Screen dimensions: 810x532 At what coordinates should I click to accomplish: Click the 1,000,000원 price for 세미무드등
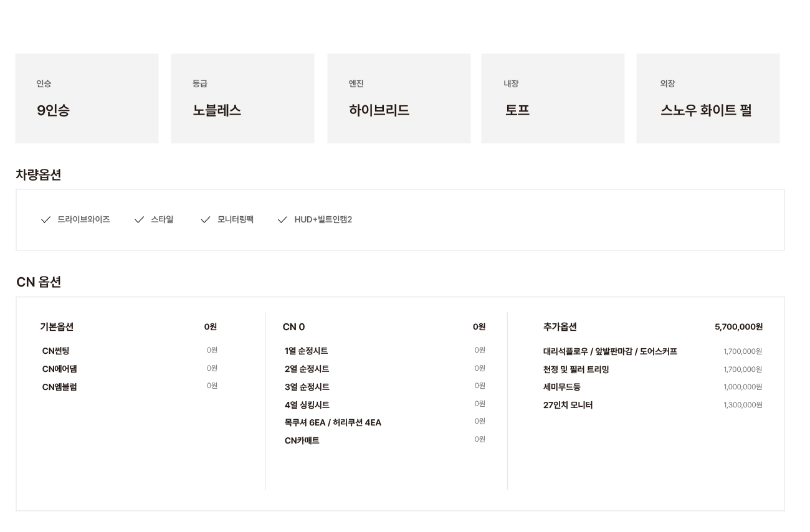coord(743,387)
